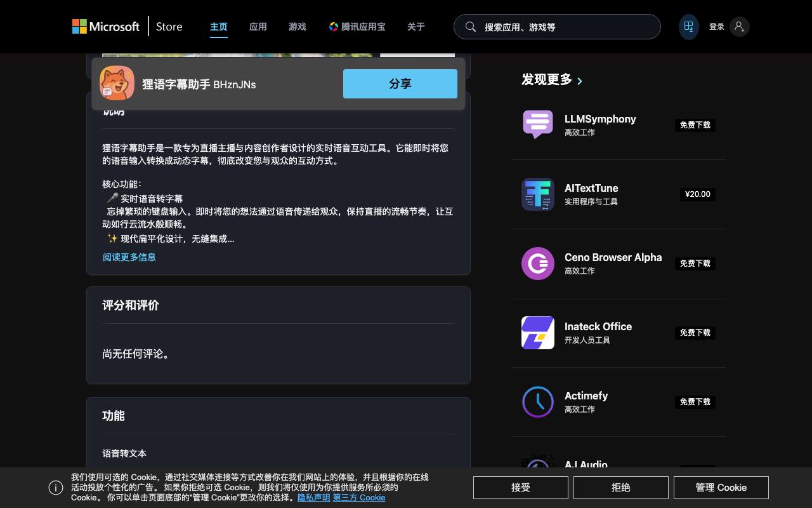Open the Inateck Office title
Image resolution: width=812 pixels, height=508 pixels.
[598, 326]
